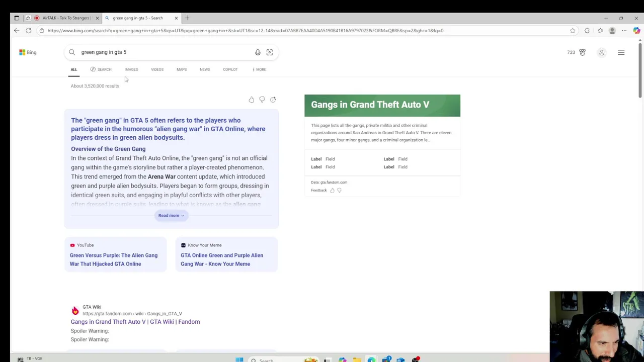The width and height of the screenshot is (644, 362).
Task: Click the share icon above the answer
Action: click(x=273, y=100)
